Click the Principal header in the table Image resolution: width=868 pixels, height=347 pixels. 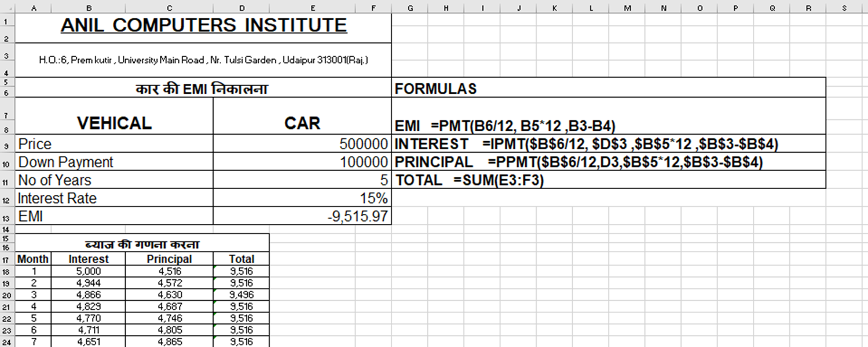pos(169,259)
